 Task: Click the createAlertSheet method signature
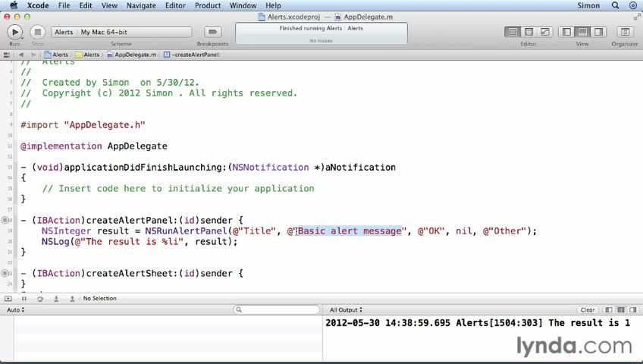tap(132, 273)
